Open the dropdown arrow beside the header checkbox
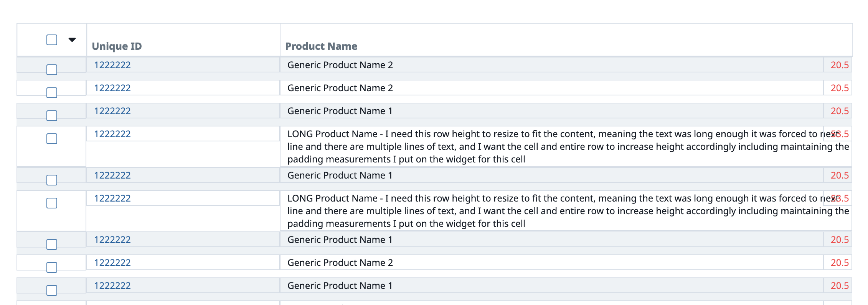Screen dimensions: 868x305 72,39
